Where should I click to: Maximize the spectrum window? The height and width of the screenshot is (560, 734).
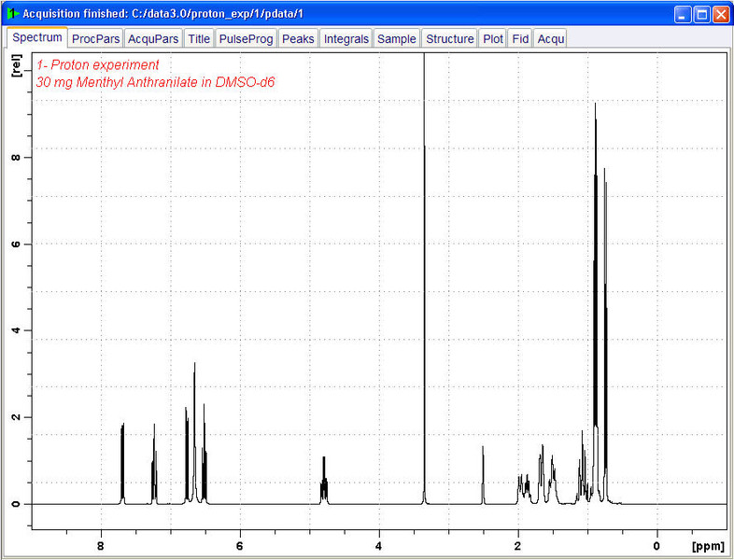tap(701, 14)
